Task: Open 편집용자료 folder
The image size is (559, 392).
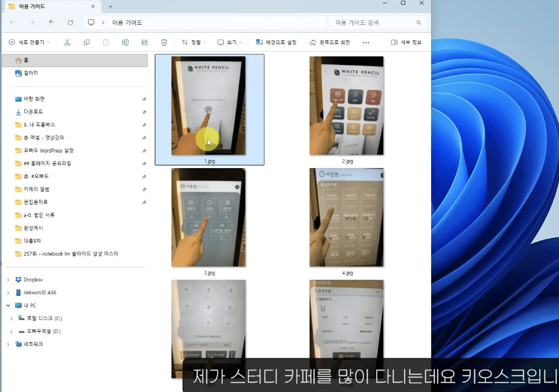Action: coord(35,202)
